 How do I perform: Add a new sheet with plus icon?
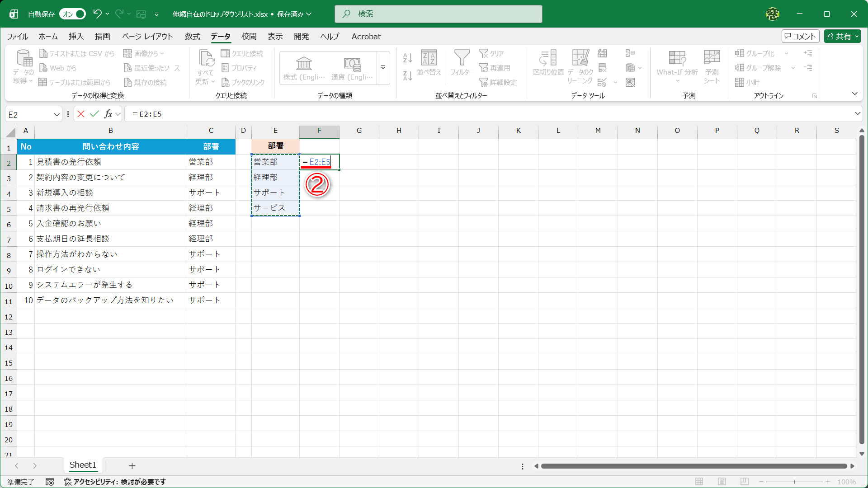pos(132,465)
